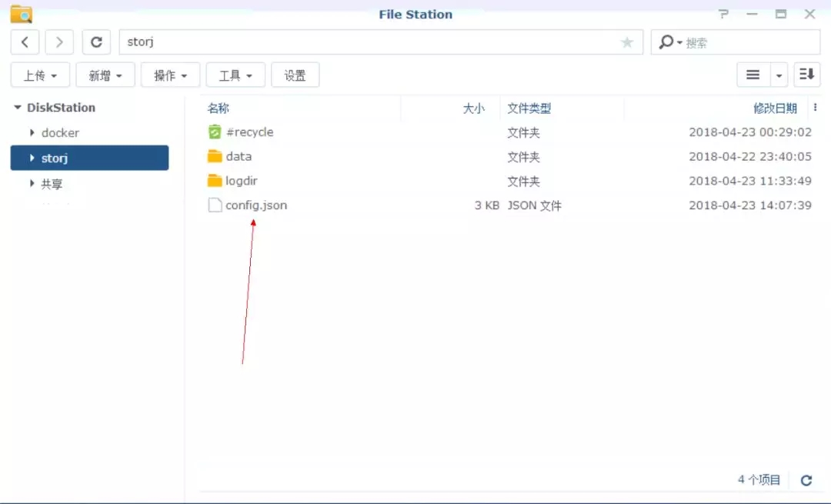Select config.json file icon
831x504 pixels.
pyautogui.click(x=215, y=205)
